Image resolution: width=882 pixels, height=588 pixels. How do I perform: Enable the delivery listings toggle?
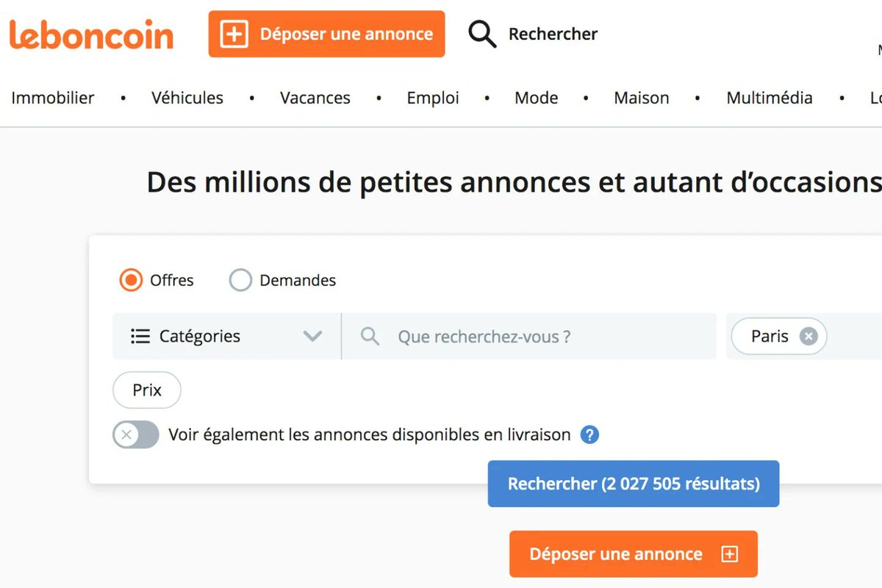pyautogui.click(x=136, y=434)
